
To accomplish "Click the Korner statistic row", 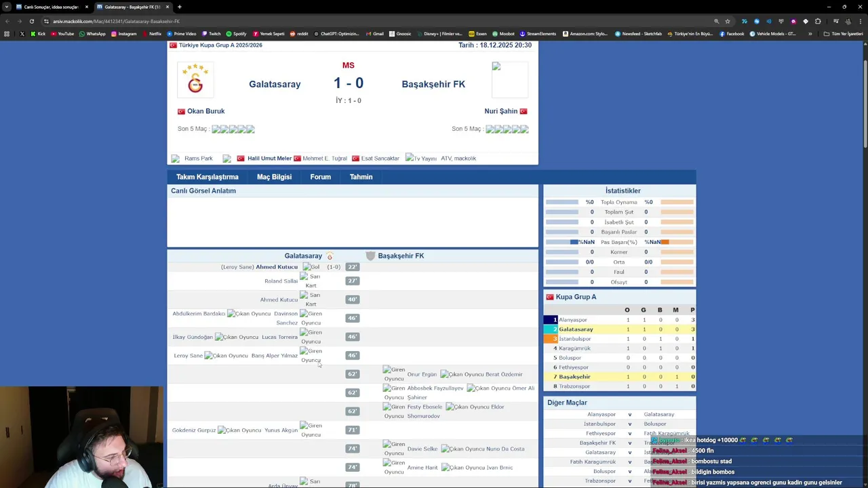I will coord(619,252).
